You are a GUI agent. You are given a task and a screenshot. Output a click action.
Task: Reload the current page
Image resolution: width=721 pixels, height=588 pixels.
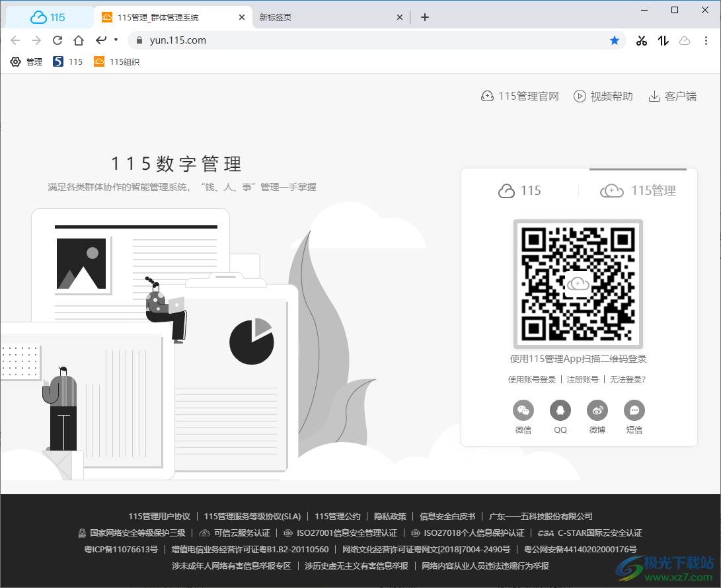(x=57, y=40)
